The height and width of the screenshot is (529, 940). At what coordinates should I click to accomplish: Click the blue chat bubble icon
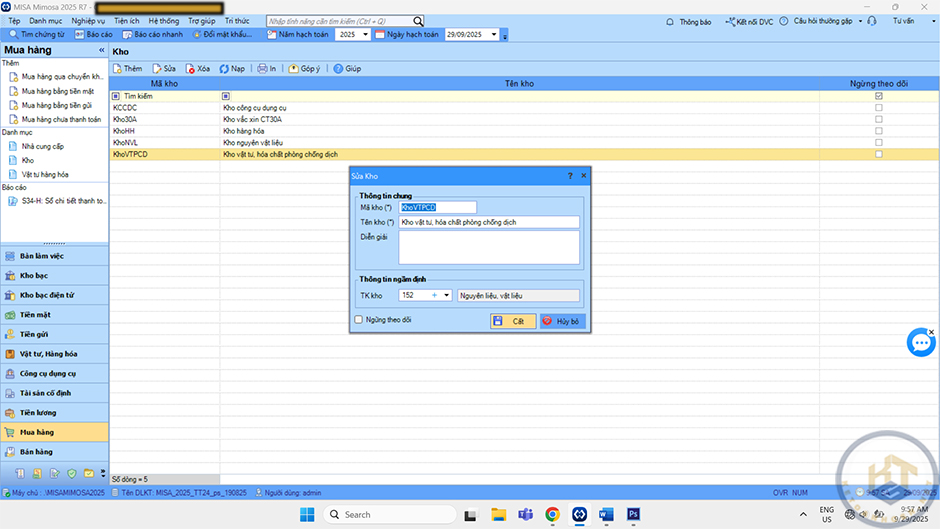[920, 342]
